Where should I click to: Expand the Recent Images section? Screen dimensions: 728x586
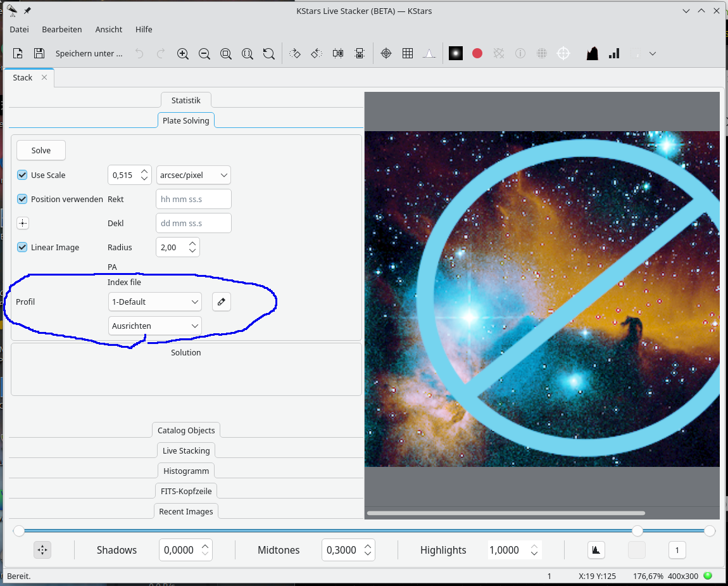[x=185, y=511]
